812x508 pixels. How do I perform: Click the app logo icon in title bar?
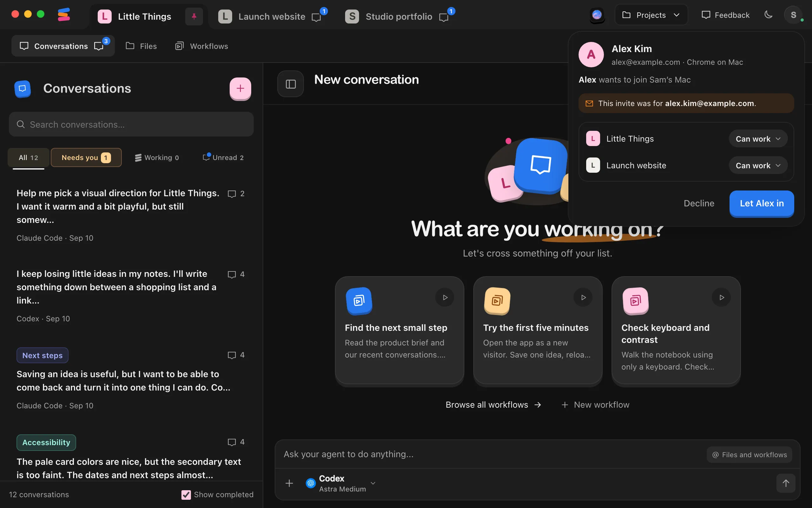64,15
